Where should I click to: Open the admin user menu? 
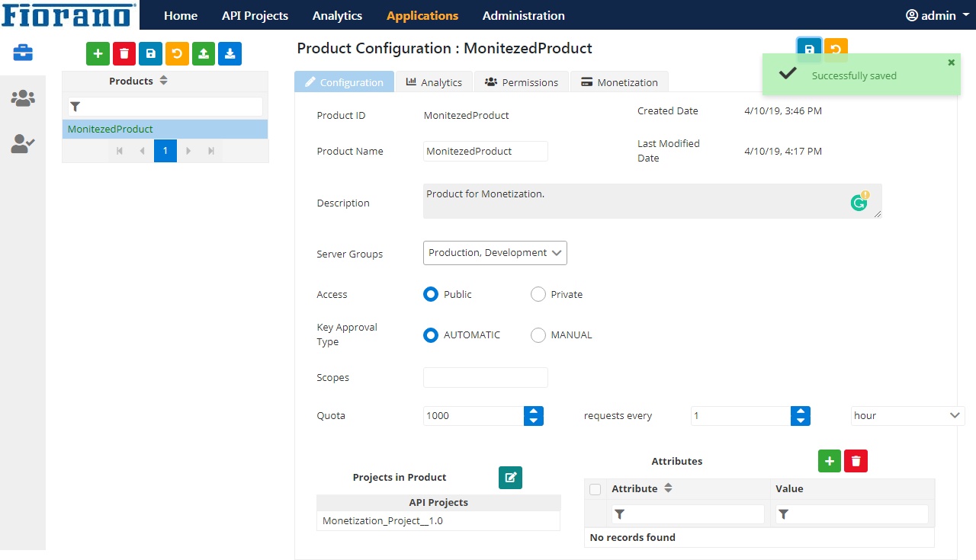[x=937, y=15]
